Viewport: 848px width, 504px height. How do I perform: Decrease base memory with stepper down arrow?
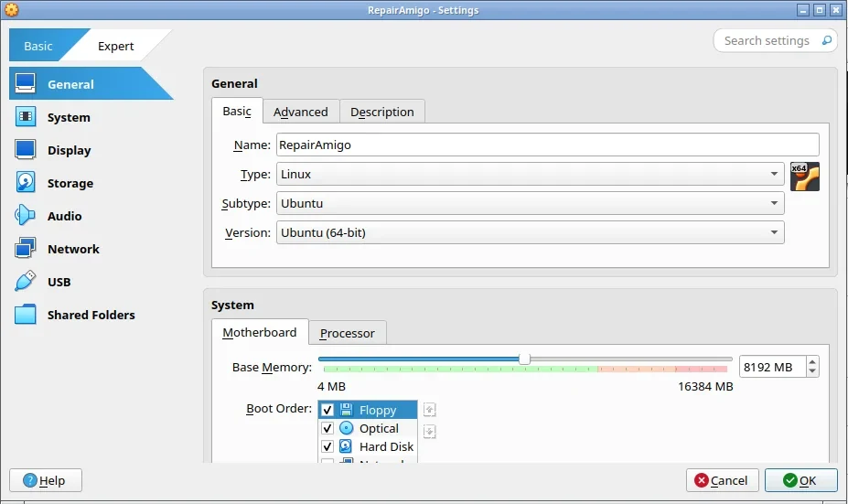tap(812, 371)
